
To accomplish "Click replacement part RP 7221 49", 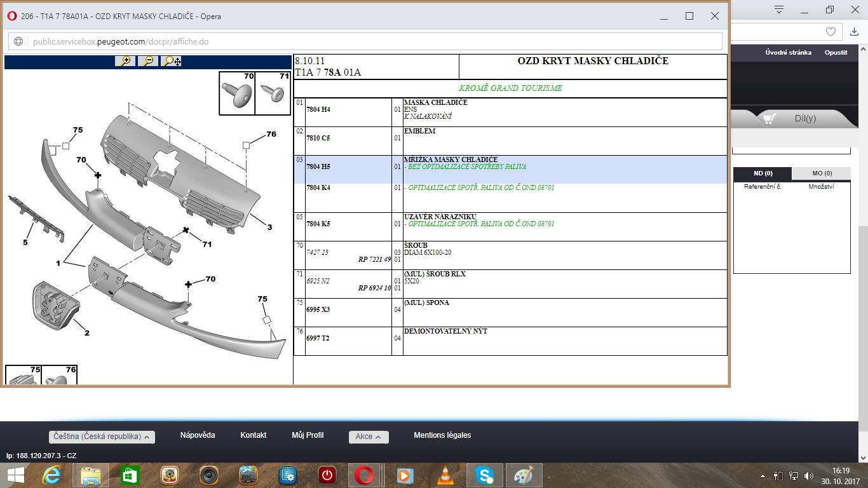I will point(374,259).
